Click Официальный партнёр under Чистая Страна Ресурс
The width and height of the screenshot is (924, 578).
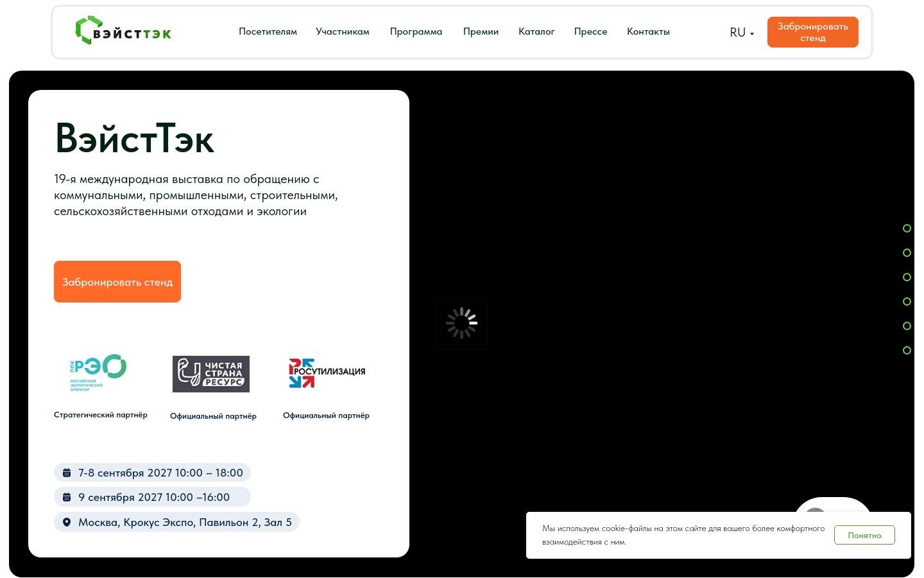tap(213, 416)
